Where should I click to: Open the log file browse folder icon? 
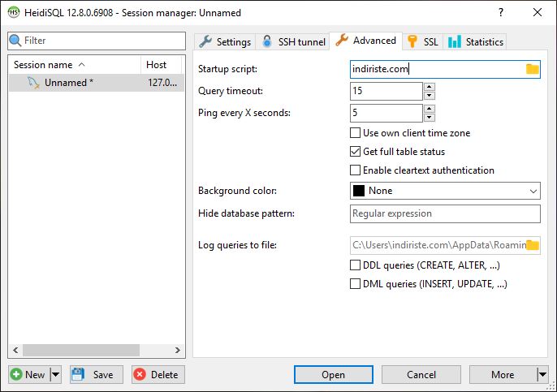click(x=532, y=245)
